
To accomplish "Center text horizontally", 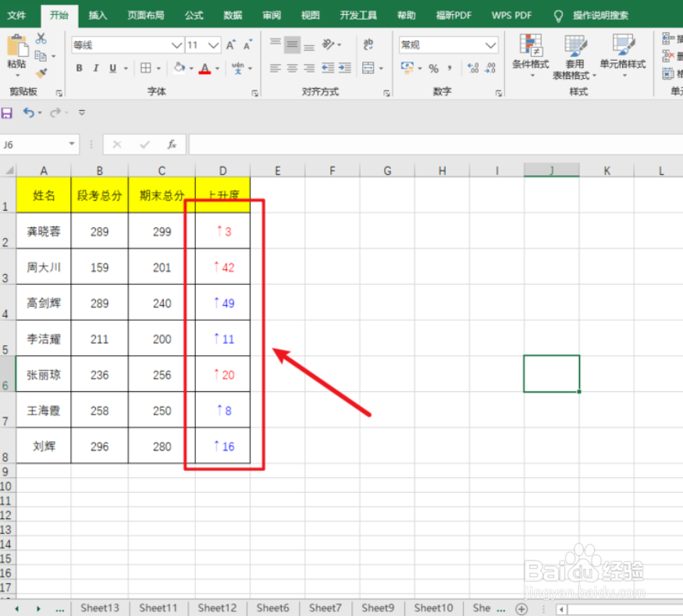I will [x=292, y=68].
